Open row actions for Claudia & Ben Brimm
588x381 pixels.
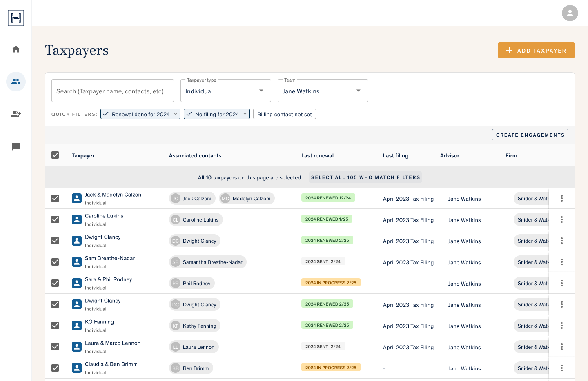(562, 368)
